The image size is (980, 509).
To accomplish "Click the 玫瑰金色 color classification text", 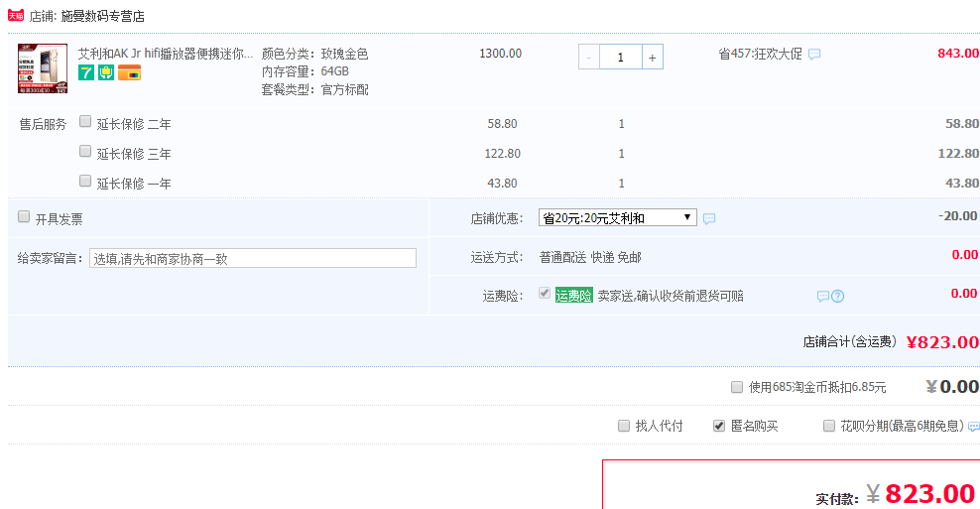I will (344, 54).
